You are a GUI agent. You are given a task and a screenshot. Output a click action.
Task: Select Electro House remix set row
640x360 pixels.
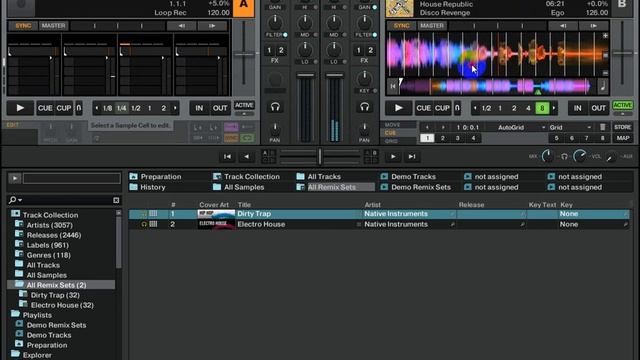pos(379,224)
